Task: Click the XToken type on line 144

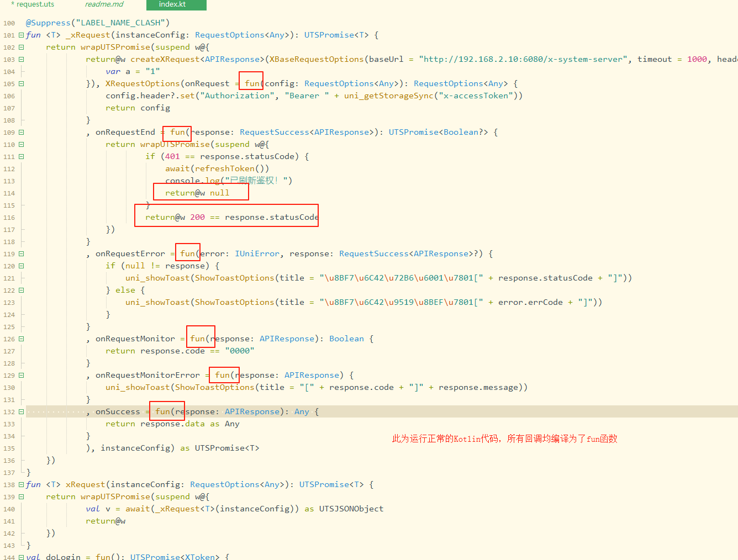Action: click(200, 557)
